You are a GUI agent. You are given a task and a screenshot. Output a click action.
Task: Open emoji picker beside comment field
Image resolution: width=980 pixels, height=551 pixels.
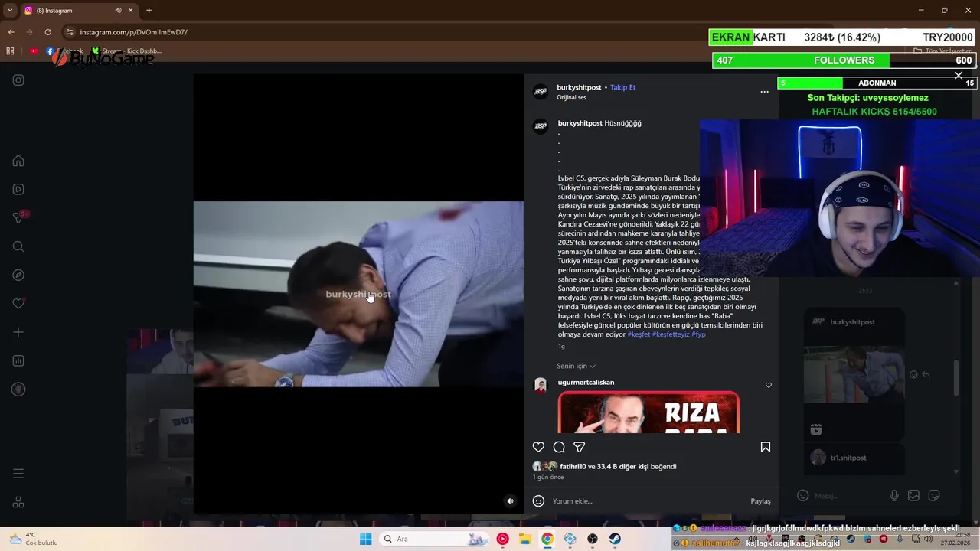pos(538,501)
